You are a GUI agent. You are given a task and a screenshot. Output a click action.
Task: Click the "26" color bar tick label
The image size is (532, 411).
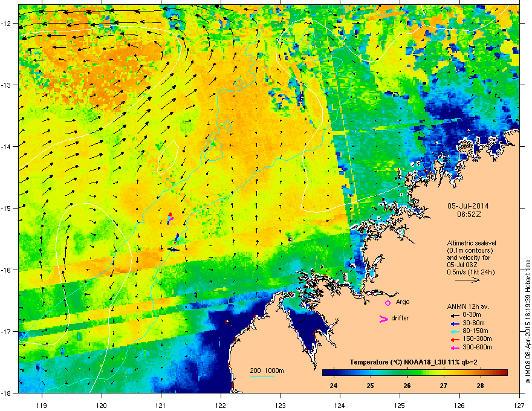[407, 386]
